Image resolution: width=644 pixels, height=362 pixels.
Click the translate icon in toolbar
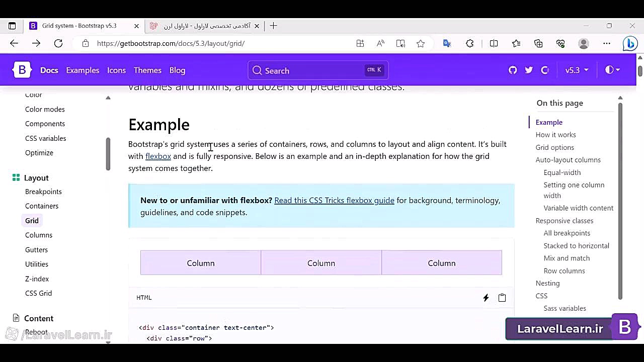447,44
